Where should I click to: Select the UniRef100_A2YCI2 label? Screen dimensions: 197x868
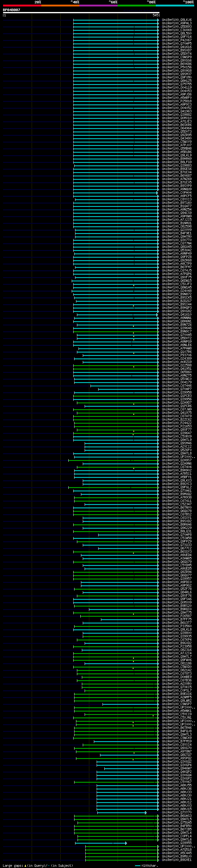(176, 446)
